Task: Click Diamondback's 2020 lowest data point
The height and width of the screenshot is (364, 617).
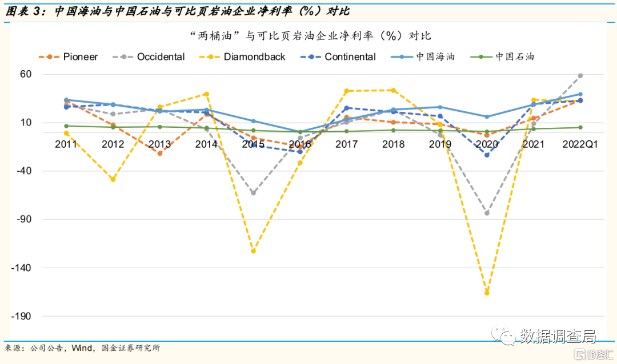Action: coord(487,293)
